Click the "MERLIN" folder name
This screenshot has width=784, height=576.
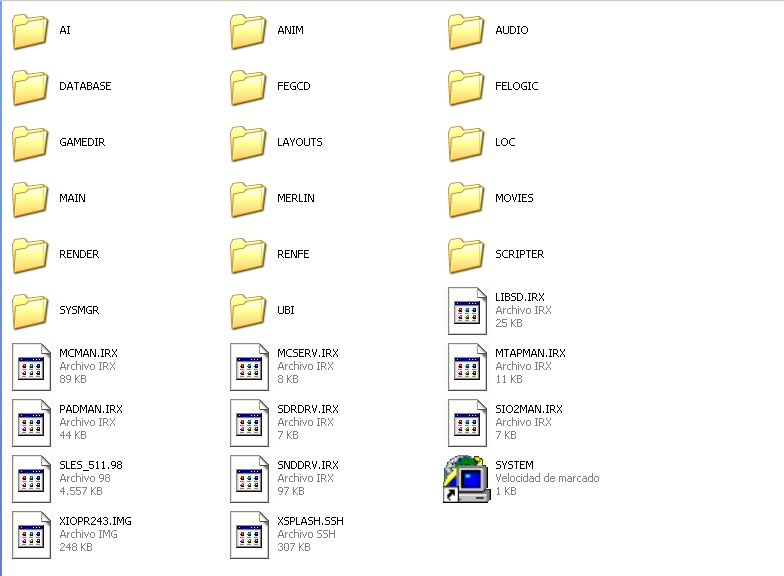[296, 198]
